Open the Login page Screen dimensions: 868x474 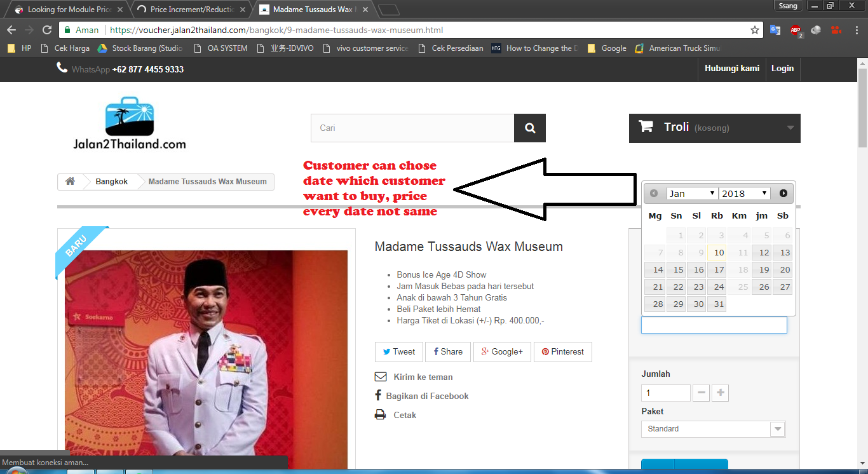(783, 69)
